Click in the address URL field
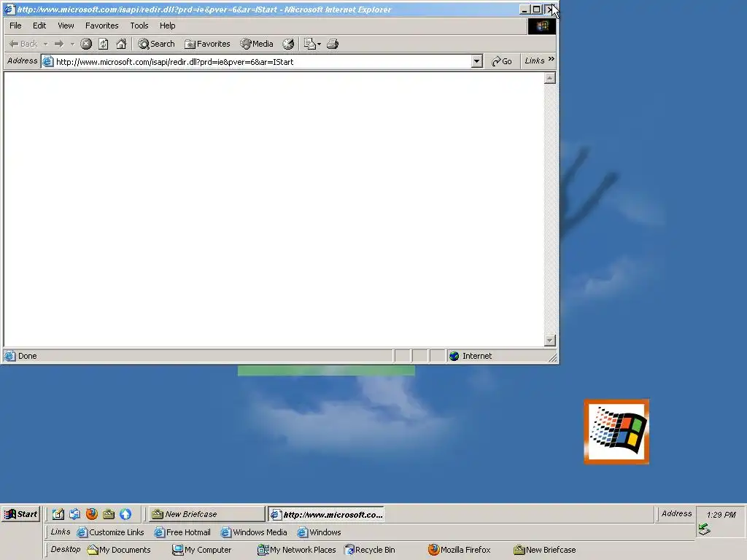The height and width of the screenshot is (560, 747). pos(263,61)
